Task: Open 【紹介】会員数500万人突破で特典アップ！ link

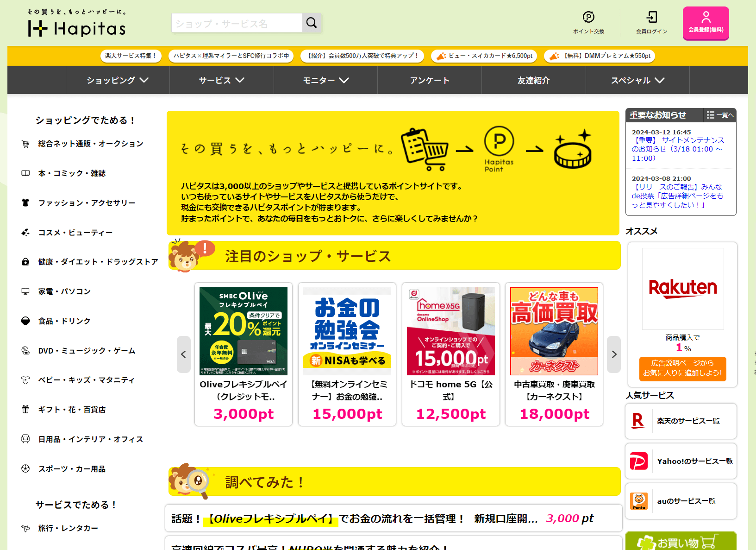Action: pos(362,56)
